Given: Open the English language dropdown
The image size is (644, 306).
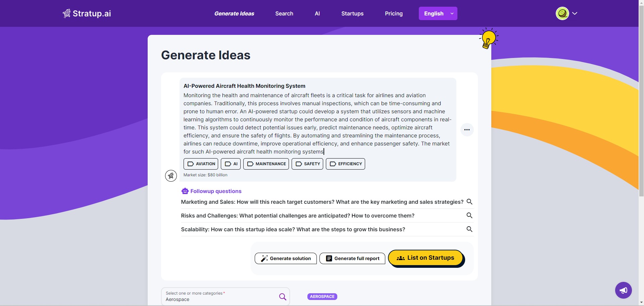Looking at the screenshot, I should coord(438,13).
